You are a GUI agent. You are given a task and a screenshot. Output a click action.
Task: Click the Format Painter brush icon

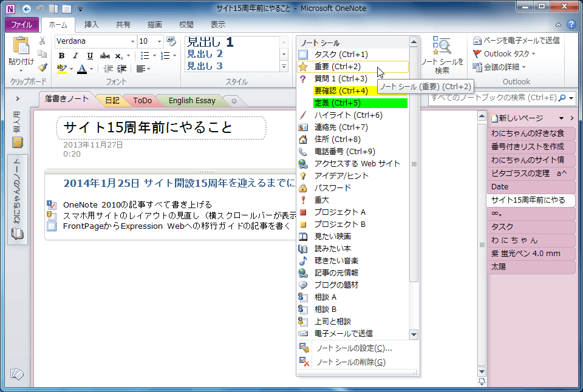pyautogui.click(x=43, y=67)
